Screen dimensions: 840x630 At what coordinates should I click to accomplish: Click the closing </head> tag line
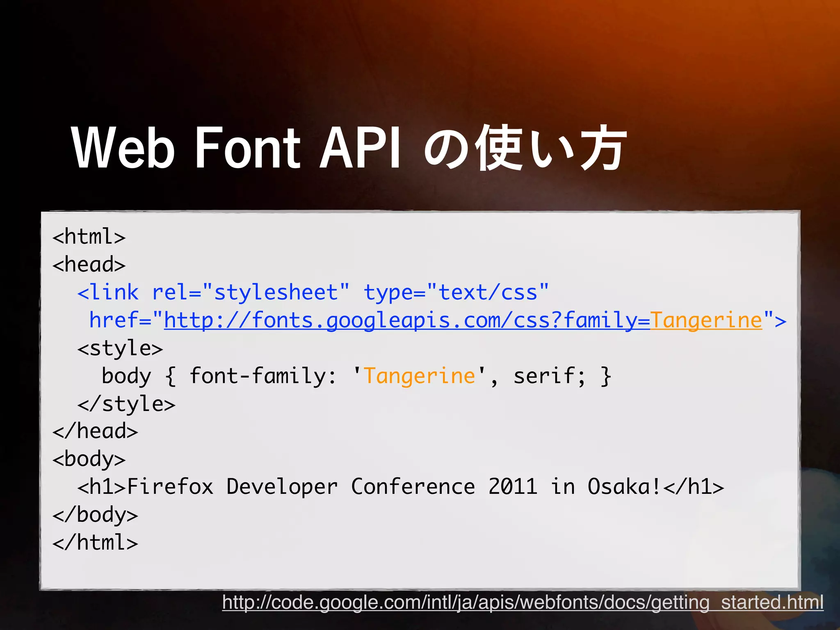point(95,431)
